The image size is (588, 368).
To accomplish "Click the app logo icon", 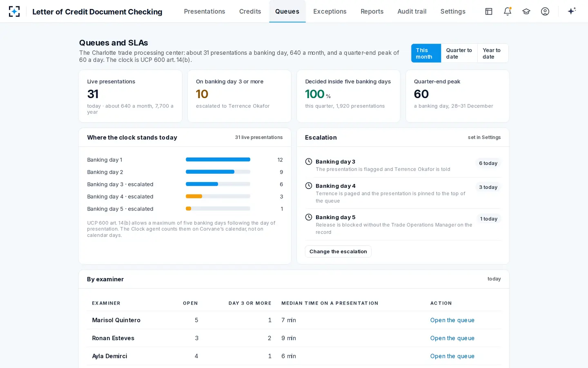I will 14,11.
